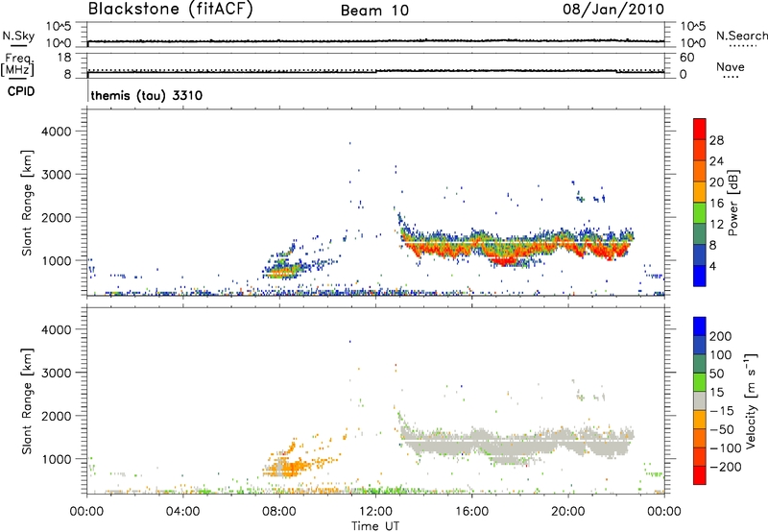
Task: Click the 'Nave' legend label
Action: (731, 67)
